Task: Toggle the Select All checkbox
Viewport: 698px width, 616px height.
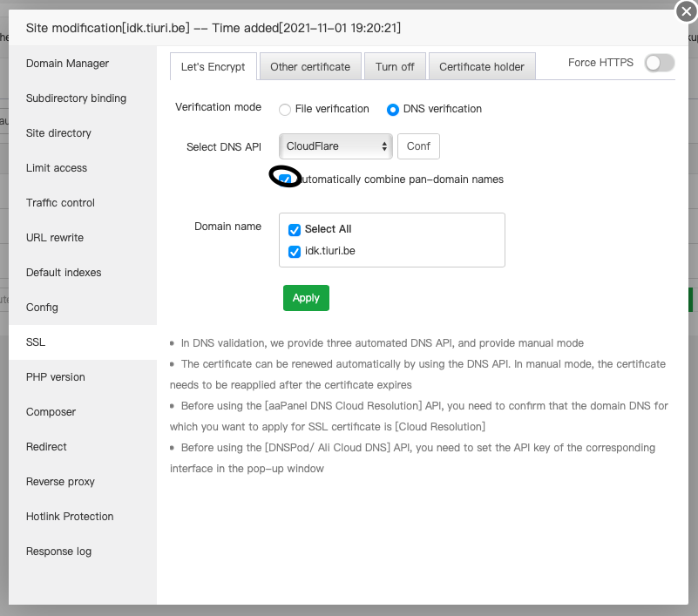Action: pyautogui.click(x=295, y=230)
